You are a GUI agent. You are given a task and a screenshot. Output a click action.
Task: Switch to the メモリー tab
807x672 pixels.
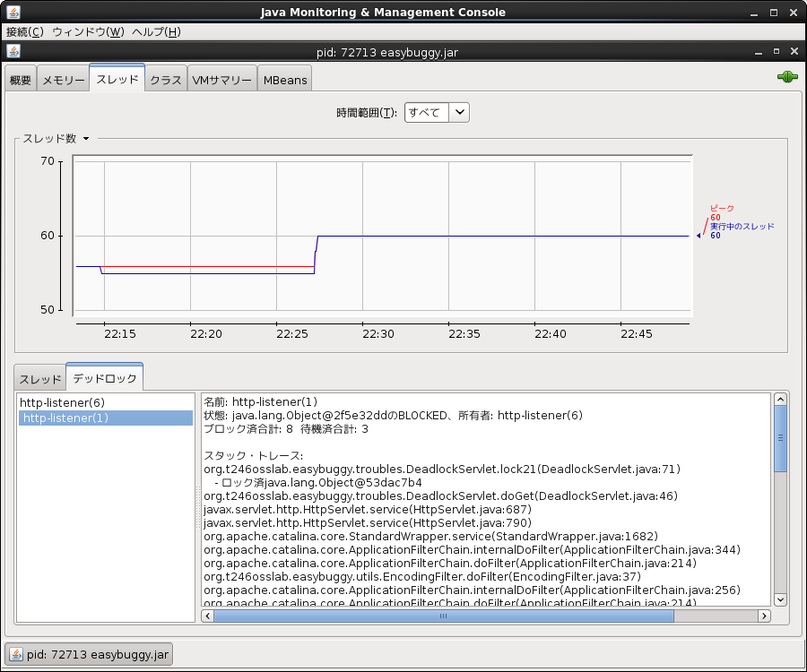tap(64, 80)
